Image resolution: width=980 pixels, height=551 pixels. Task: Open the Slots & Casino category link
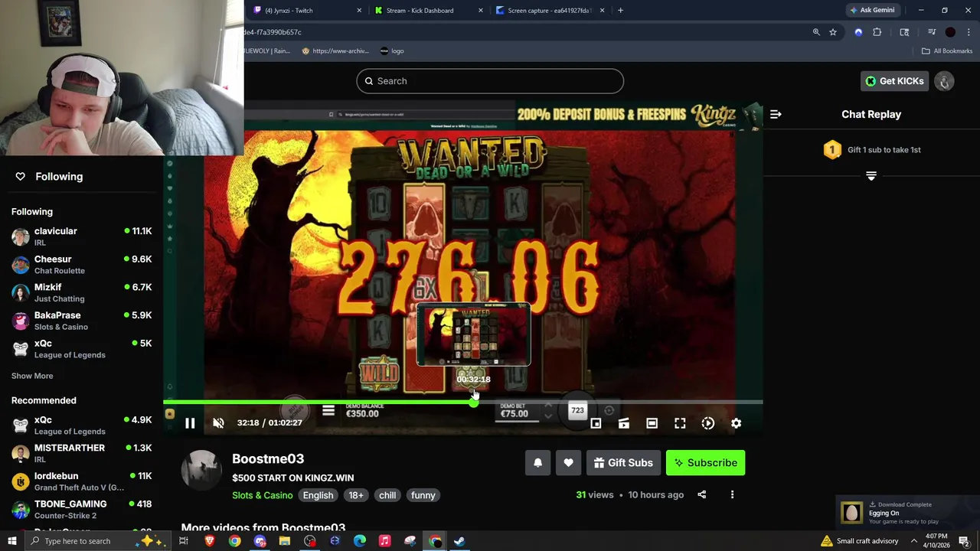[x=262, y=495]
